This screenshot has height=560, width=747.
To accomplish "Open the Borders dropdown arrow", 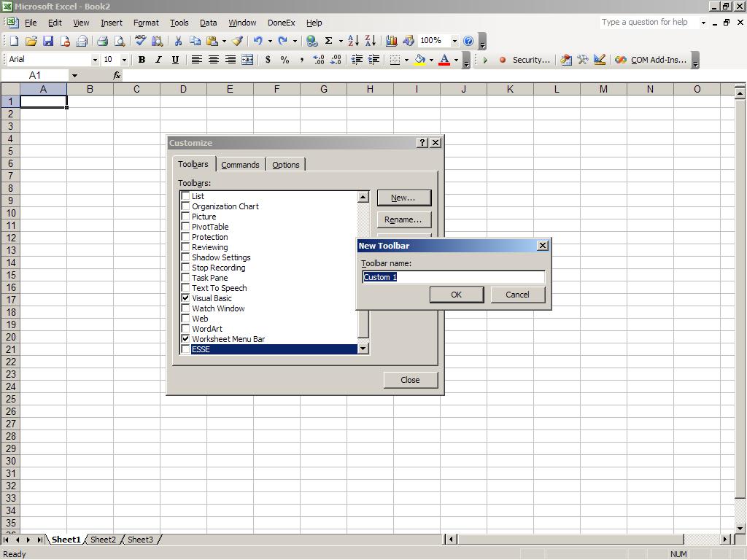I will click(406, 60).
